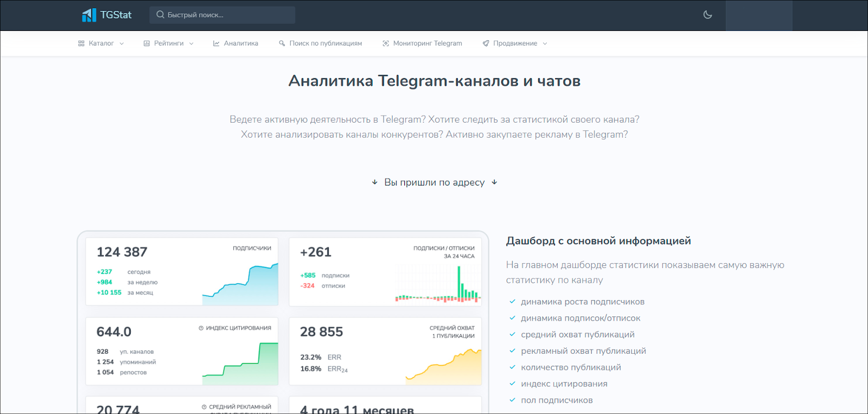Click right arrow beside Вы пришли по адресу
The width and height of the screenshot is (868, 414).
(494, 182)
